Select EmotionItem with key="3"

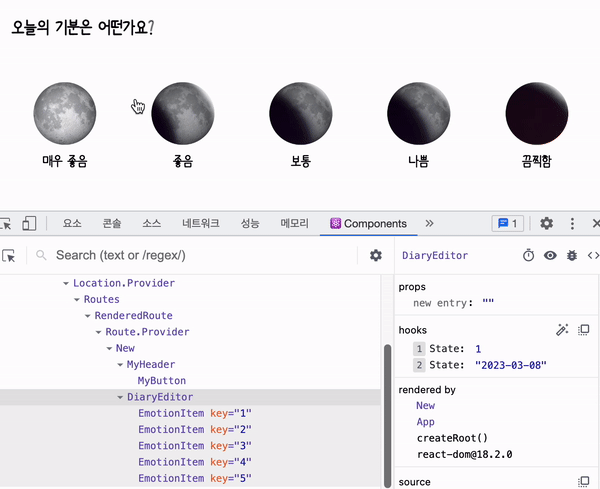coord(195,446)
